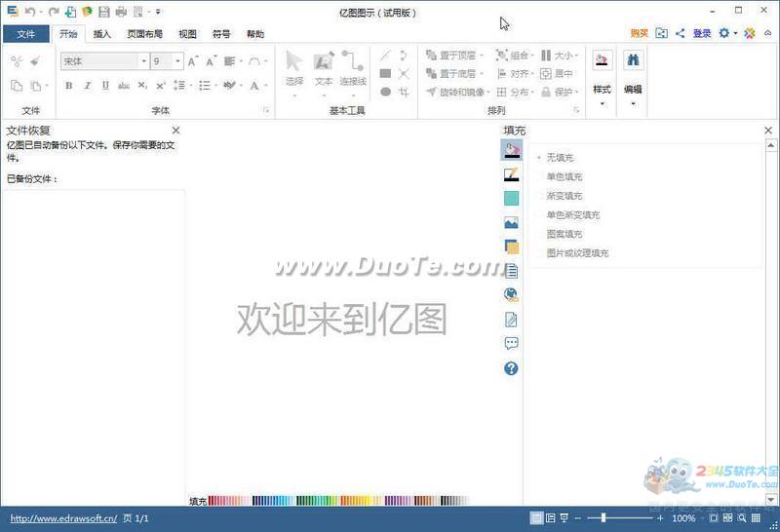Click the Cut scissors icon
Image resolution: width=780 pixels, height=532 pixels.
17,61
